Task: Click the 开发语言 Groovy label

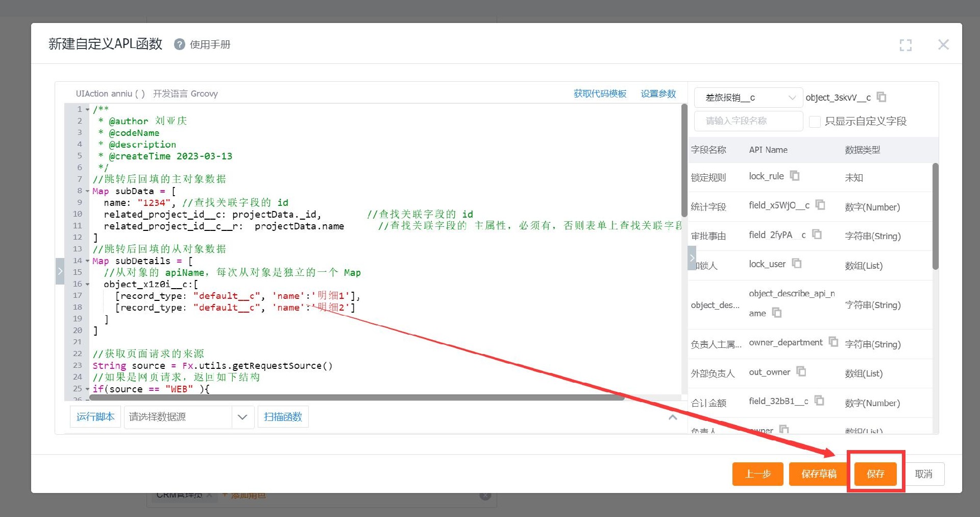Action: (x=185, y=93)
